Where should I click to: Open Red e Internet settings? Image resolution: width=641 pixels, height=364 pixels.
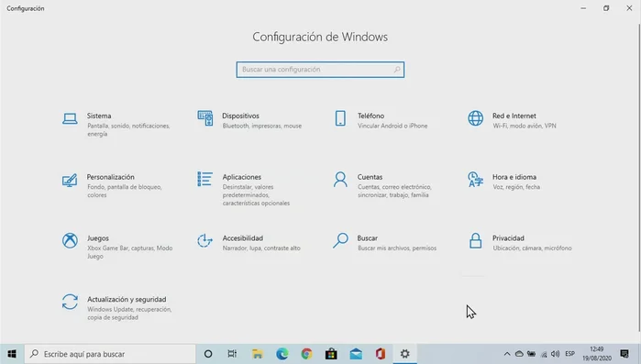point(514,116)
